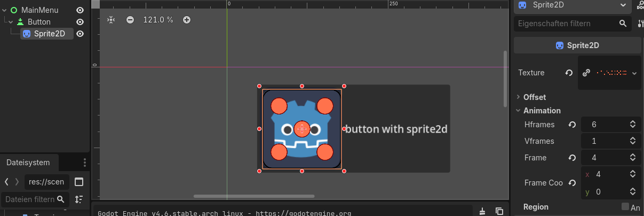This screenshot has width=644, height=216.
Task: Zoom in with the plus icon
Action: pos(187,20)
